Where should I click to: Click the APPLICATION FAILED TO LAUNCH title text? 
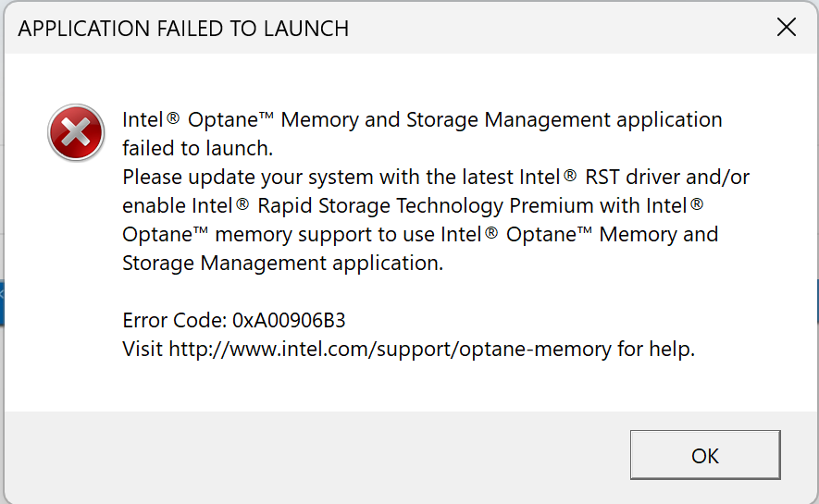pyautogui.click(x=183, y=29)
